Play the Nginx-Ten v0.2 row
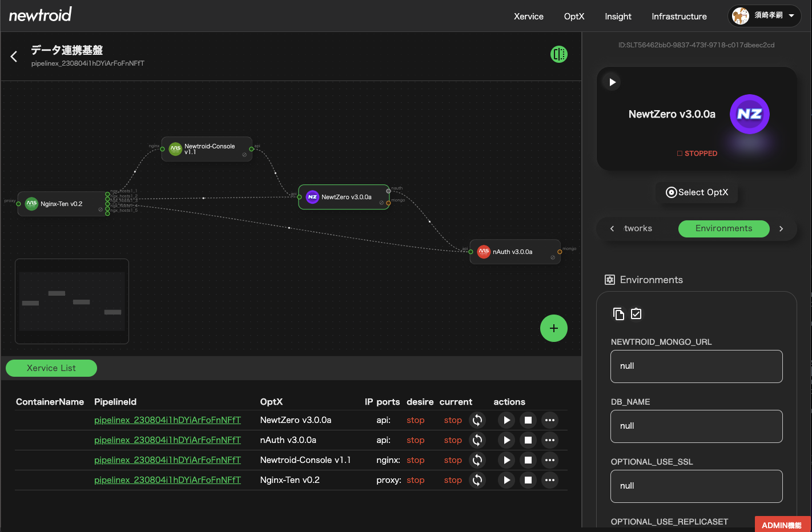The width and height of the screenshot is (812, 532). [x=507, y=480]
